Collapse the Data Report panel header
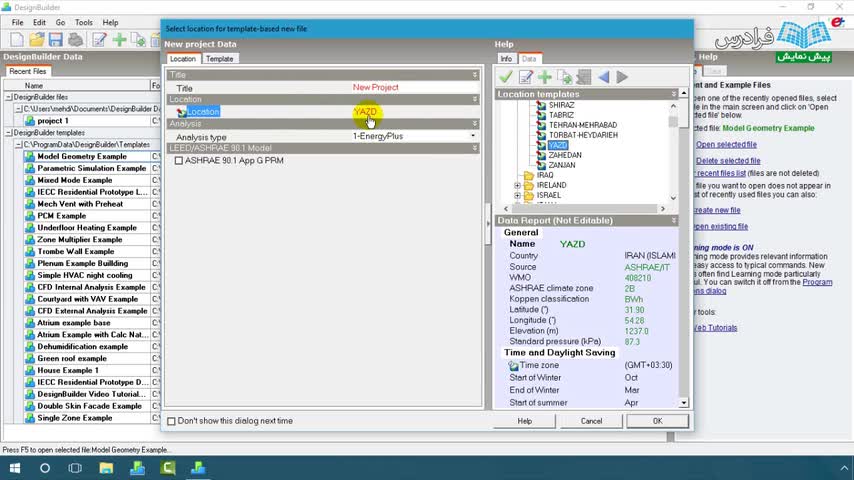854x480 pixels. coord(674,221)
